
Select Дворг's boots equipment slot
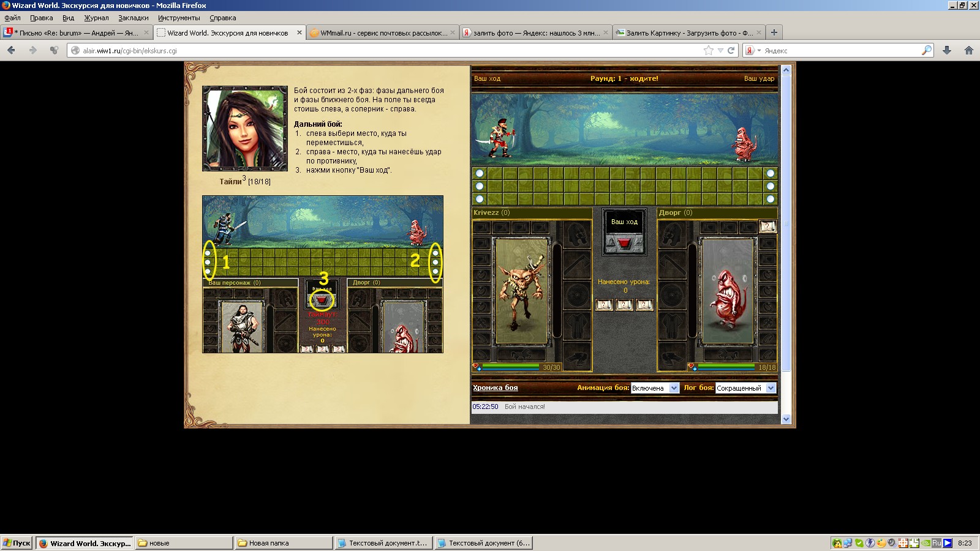click(x=673, y=357)
